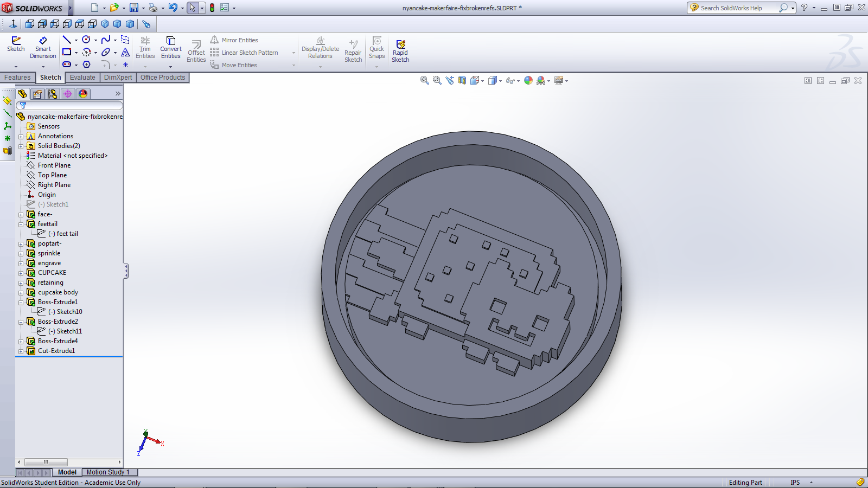The image size is (868, 488).
Task: Click the Trim Entities tool
Action: tap(145, 47)
